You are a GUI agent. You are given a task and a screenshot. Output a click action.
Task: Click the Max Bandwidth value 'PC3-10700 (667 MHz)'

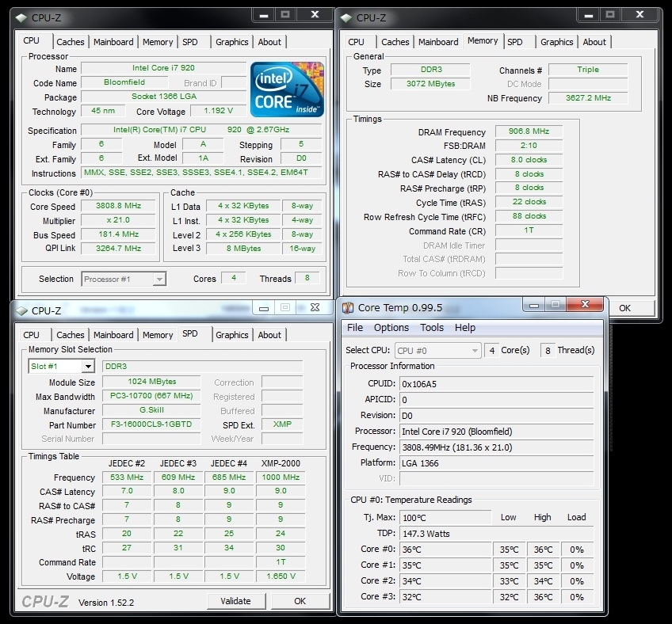[x=151, y=396]
